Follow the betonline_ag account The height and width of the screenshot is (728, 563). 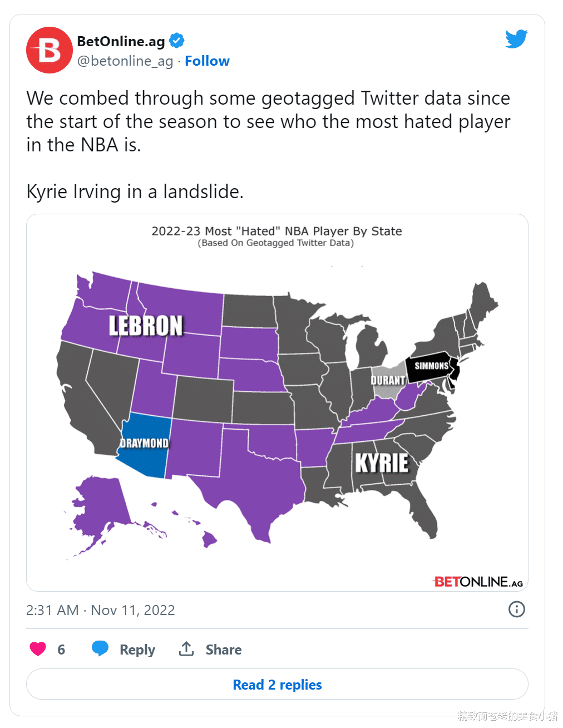pyautogui.click(x=207, y=61)
